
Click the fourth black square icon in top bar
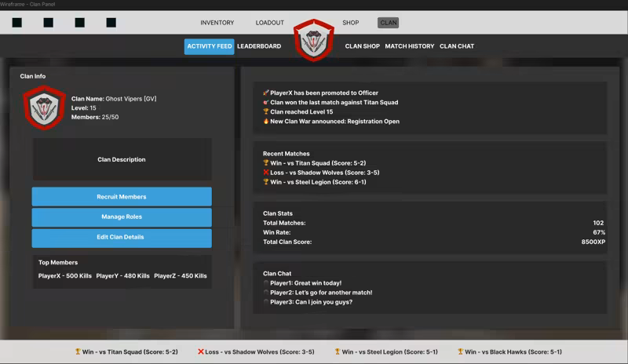(x=111, y=23)
